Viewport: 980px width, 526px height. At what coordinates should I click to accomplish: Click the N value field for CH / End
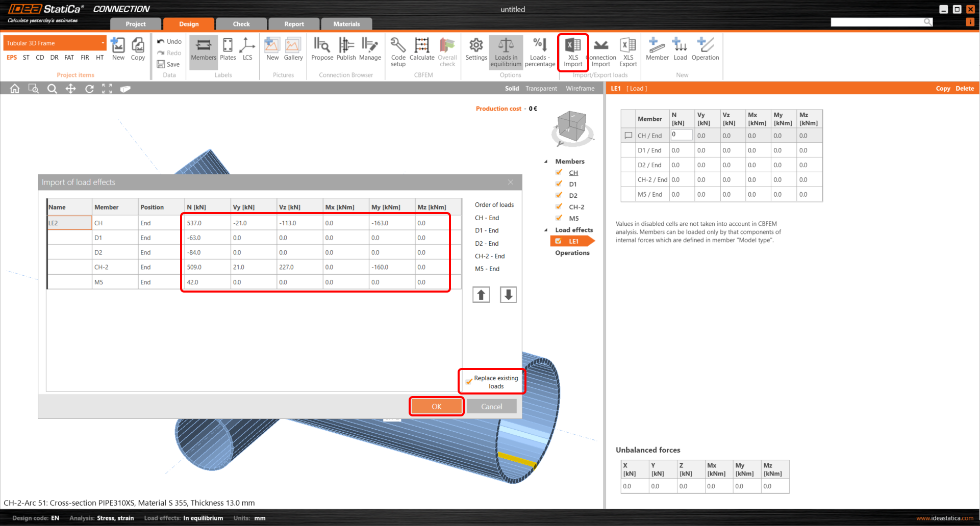click(681, 135)
